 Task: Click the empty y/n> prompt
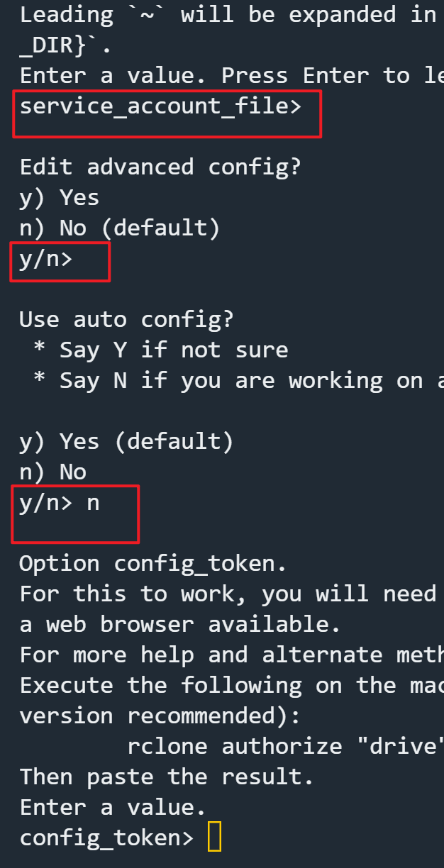46,259
